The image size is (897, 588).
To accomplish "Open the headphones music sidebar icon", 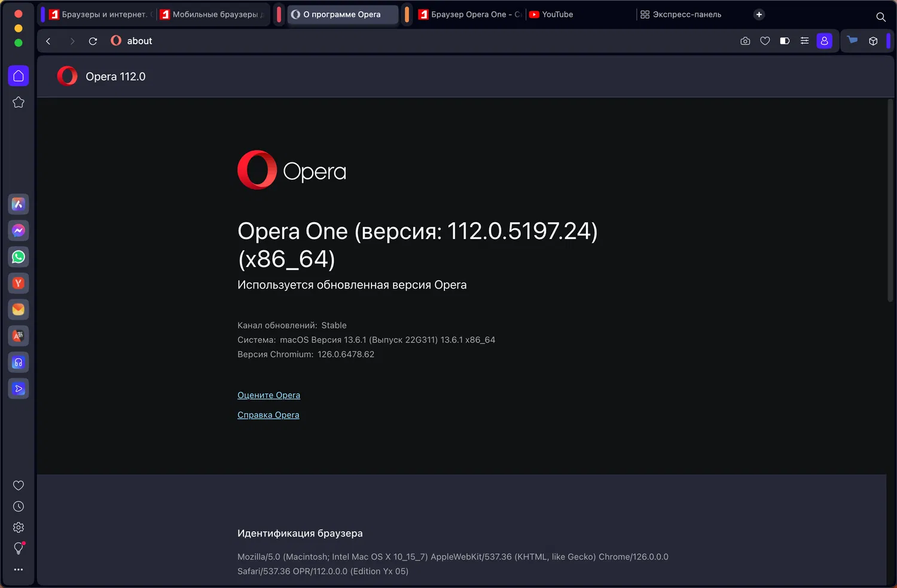I will 19,362.
